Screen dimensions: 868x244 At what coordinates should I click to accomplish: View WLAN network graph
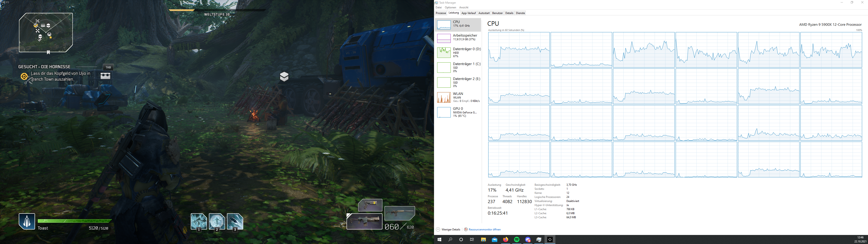coord(458,97)
